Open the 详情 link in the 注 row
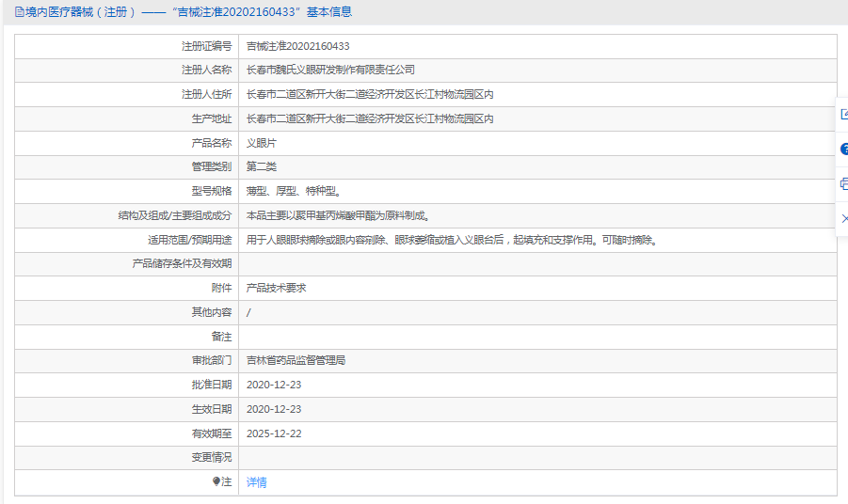 tap(256, 481)
